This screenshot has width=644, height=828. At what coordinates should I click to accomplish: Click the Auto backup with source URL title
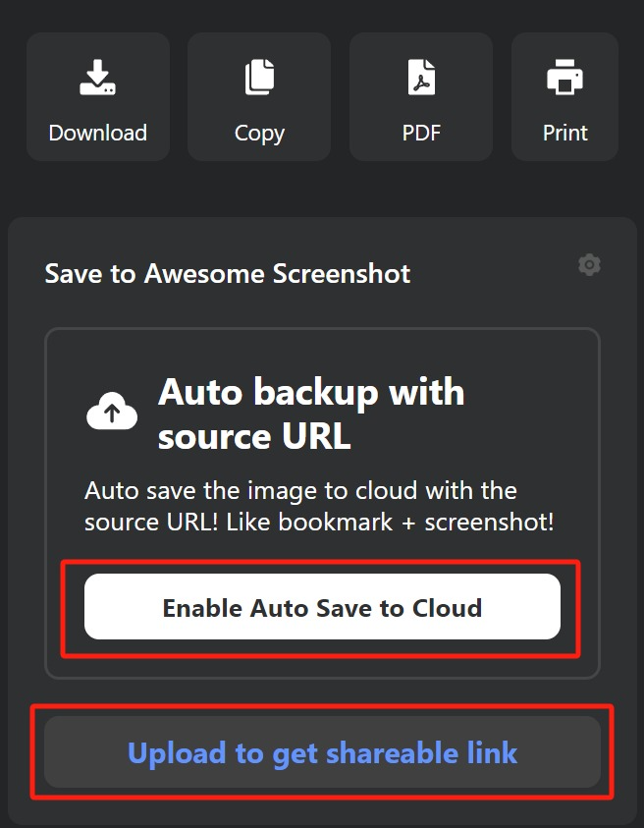(311, 414)
